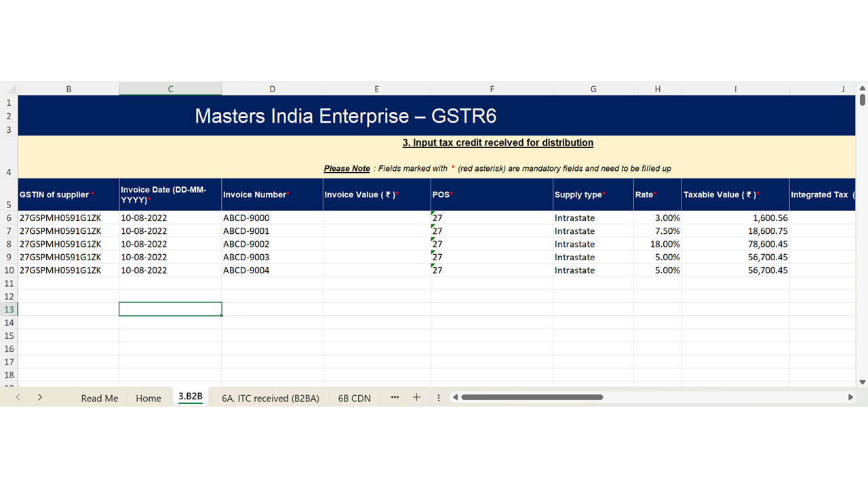Viewport: 868px width, 488px height.
Task: Click the scroll up arrow
Action: (x=862, y=89)
